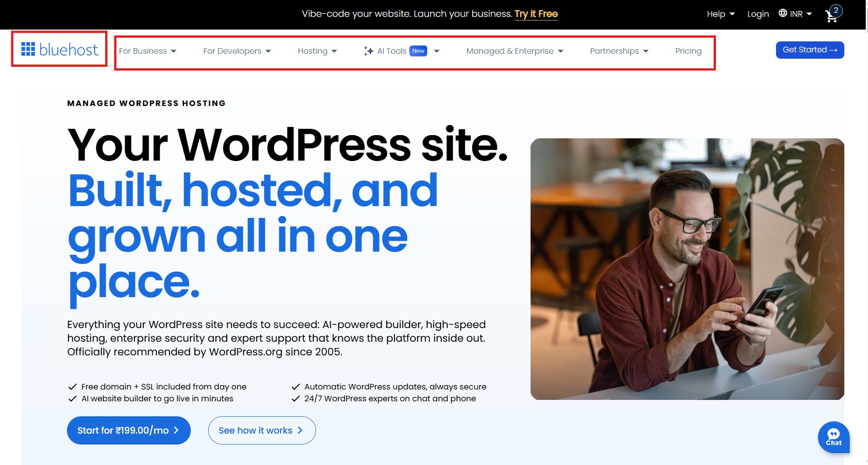Image resolution: width=868 pixels, height=465 pixels.
Task: Open the Help dropdown arrow
Action: 732,14
